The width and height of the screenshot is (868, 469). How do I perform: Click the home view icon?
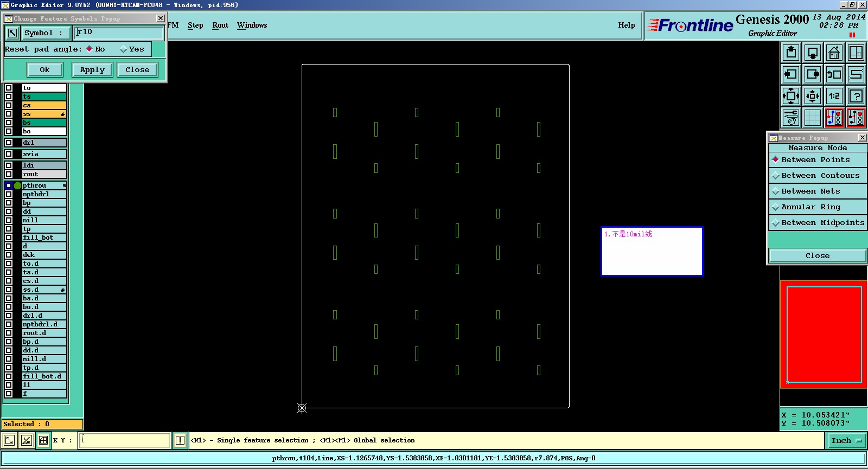(834, 53)
